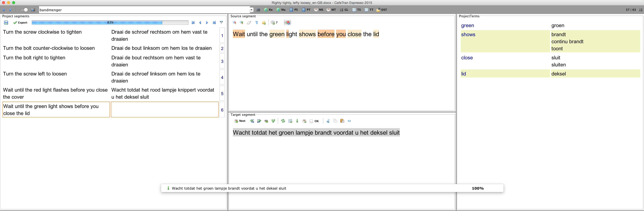Tick the OK checkbox

(x=311, y=121)
